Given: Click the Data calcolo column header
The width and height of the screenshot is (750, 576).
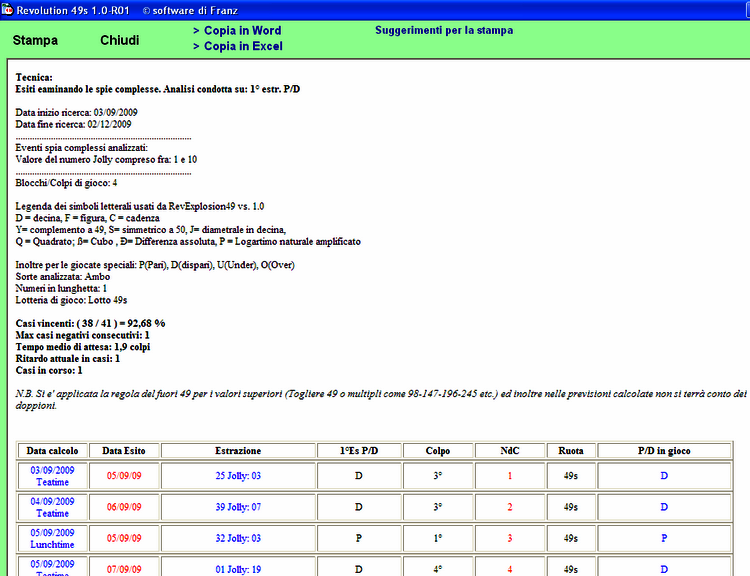Looking at the screenshot, I should pyautogui.click(x=52, y=451).
